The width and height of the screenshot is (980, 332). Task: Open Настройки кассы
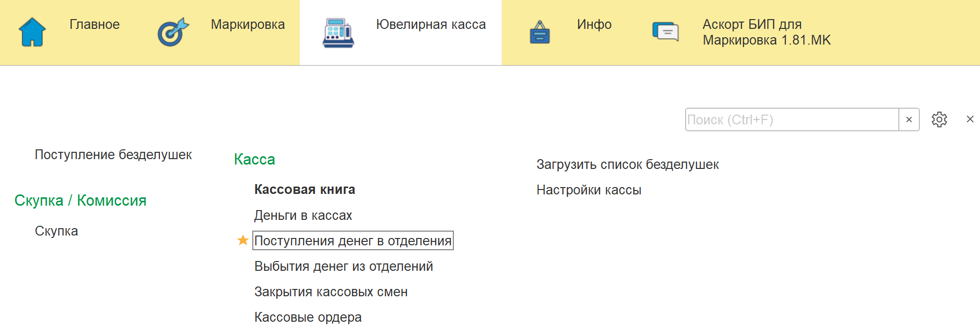(589, 190)
